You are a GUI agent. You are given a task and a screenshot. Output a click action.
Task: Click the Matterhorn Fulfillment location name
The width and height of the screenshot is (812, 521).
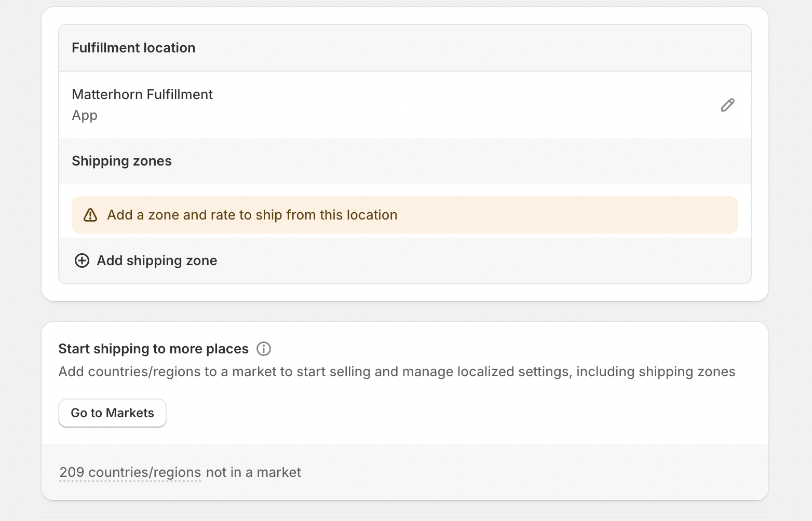[x=142, y=94]
